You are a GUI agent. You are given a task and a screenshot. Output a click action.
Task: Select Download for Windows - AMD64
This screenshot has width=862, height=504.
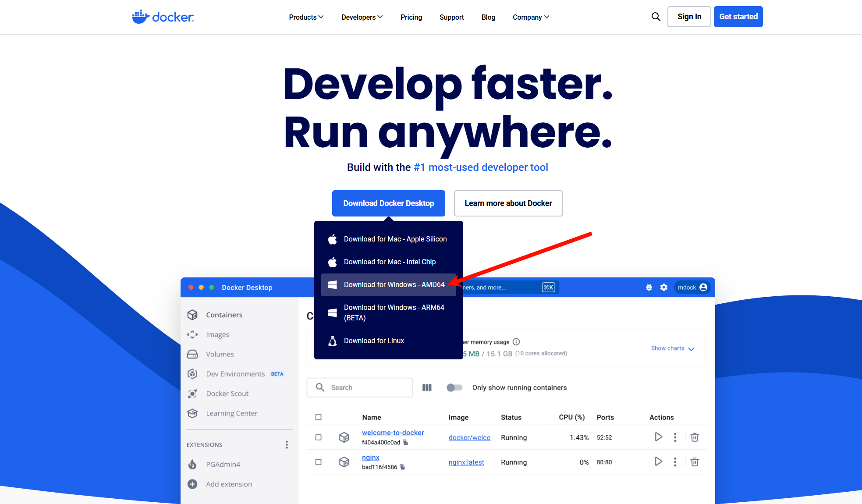tap(389, 285)
